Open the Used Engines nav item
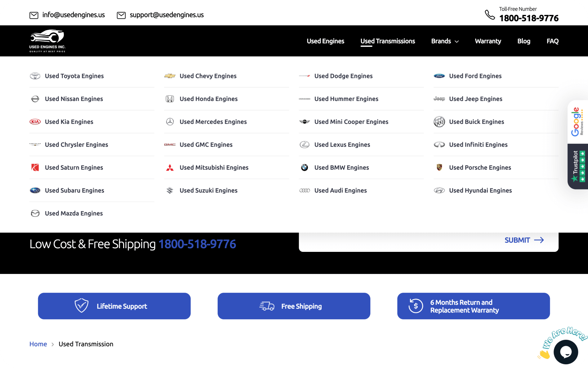588x368 pixels. point(325,41)
